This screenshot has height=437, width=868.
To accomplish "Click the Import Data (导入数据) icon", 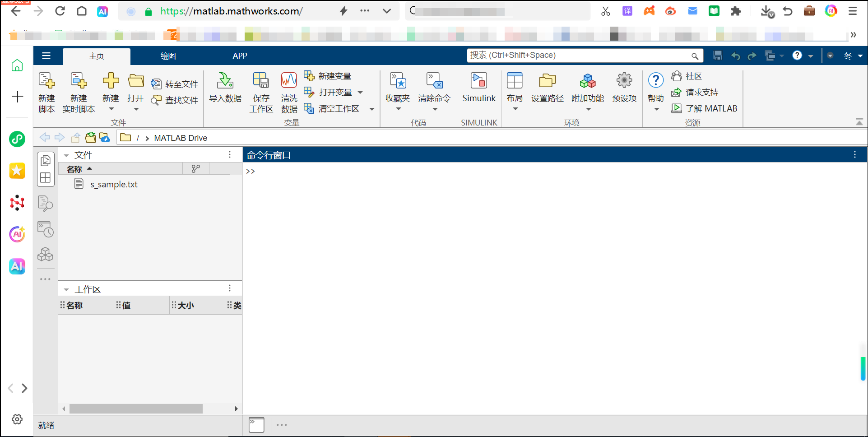I will (x=225, y=81).
